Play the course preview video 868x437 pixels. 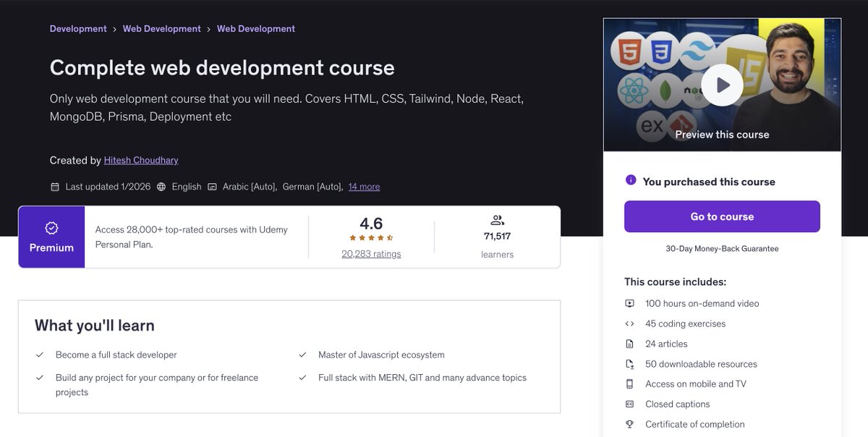(721, 85)
